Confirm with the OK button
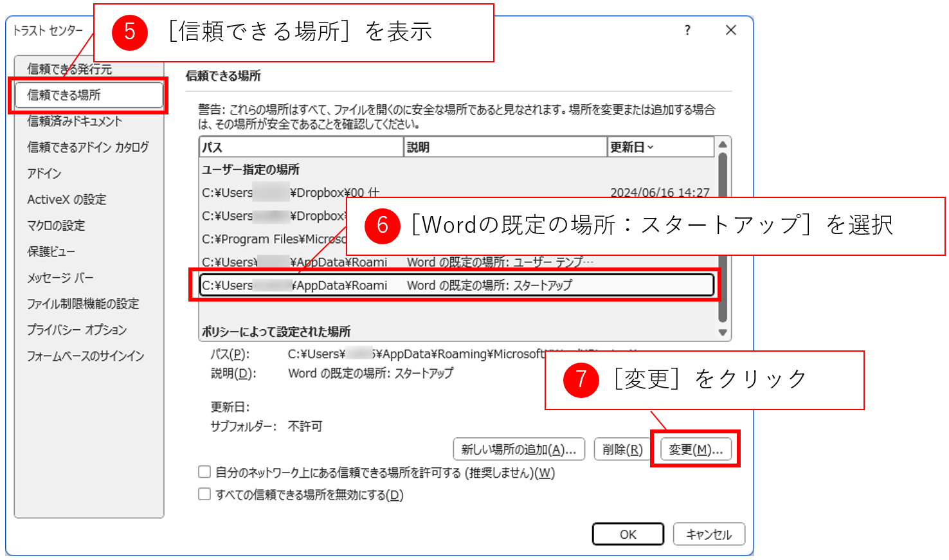The image size is (949, 560). pos(628,534)
